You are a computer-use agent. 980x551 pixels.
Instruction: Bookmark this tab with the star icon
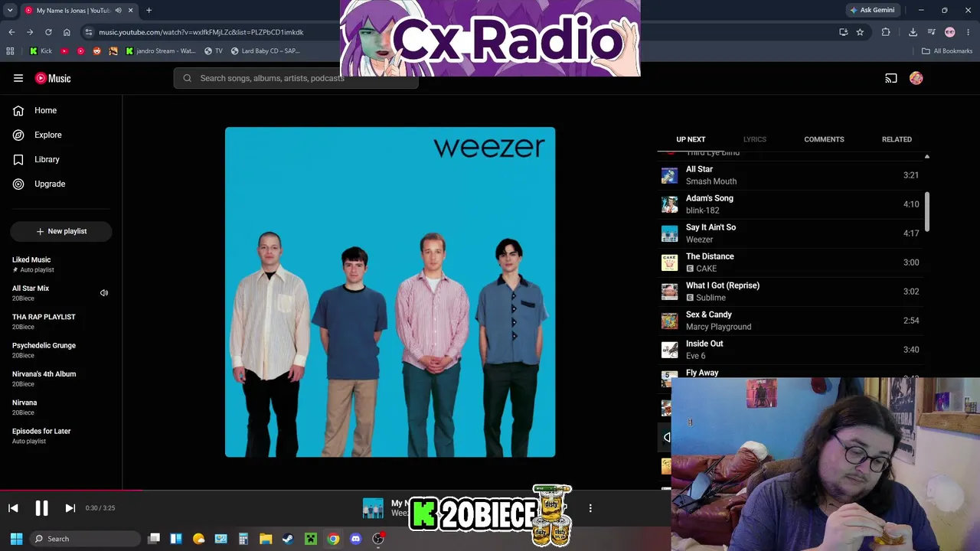[860, 32]
